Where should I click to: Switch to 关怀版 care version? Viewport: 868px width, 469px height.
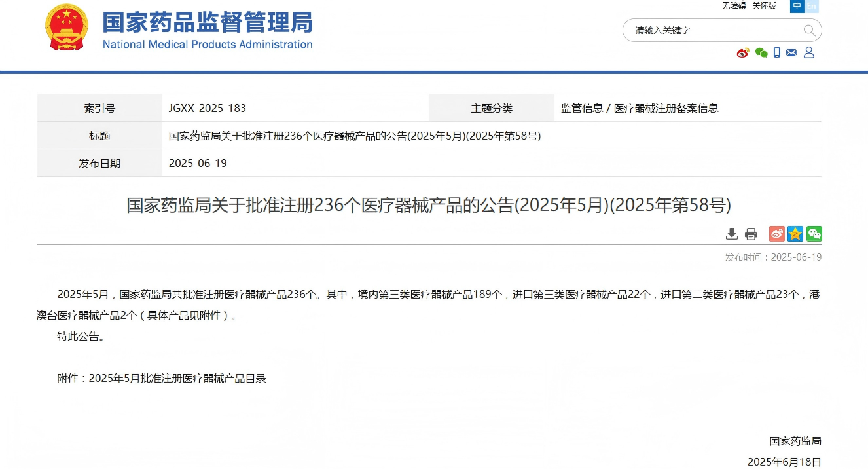point(764,6)
